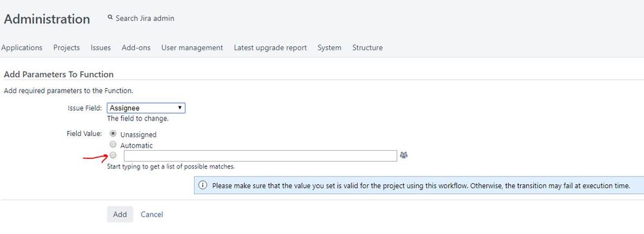Select the Automatic radio button
Image resolution: width=644 pixels, height=234 pixels.
click(x=113, y=144)
